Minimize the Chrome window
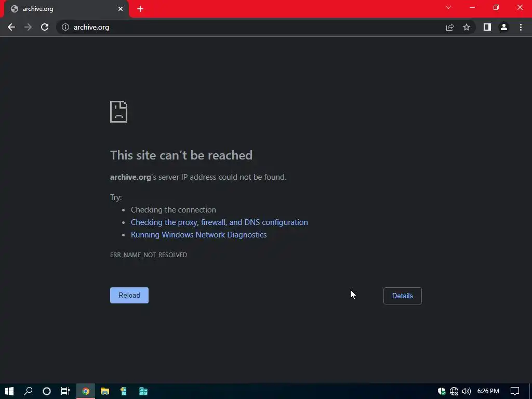 (472, 7)
